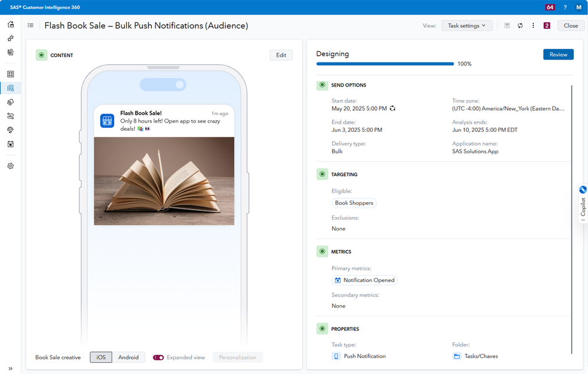This screenshot has width=588, height=374.
Task: Click the settings gear in left sidebar
Action: click(11, 166)
